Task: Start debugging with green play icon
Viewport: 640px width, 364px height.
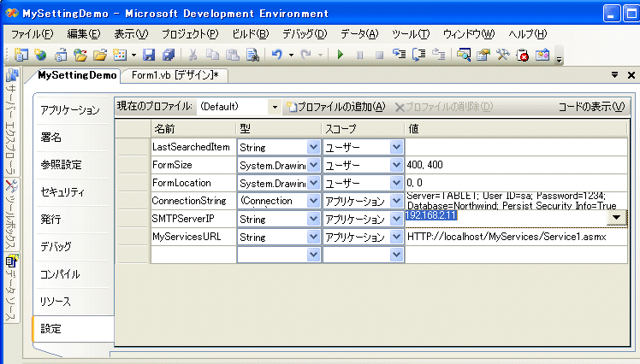Action: 341,55
